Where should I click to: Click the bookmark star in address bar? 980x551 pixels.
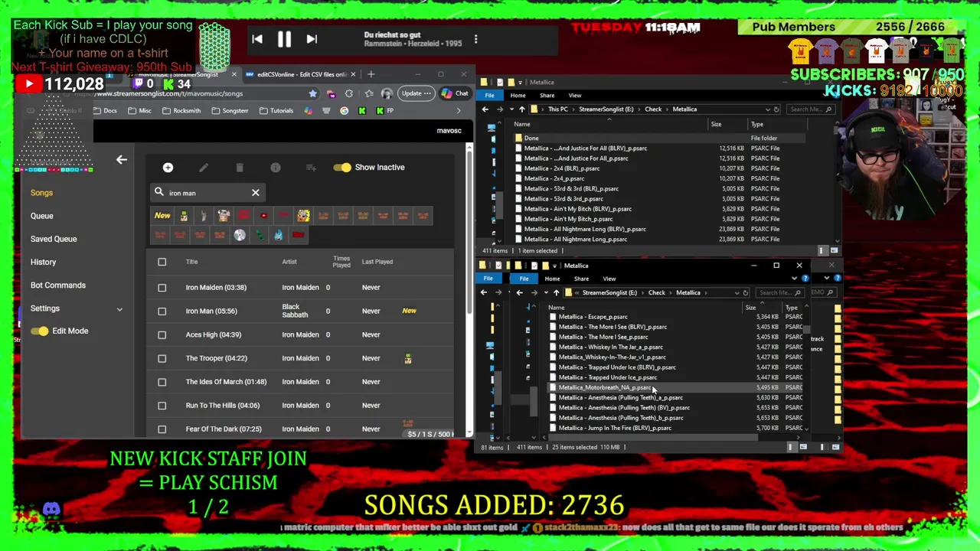312,93
